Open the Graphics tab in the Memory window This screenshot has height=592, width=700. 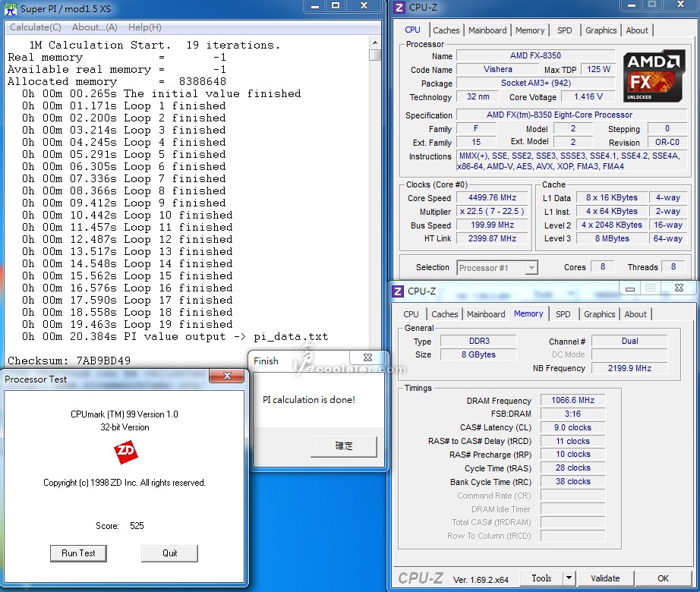click(599, 314)
